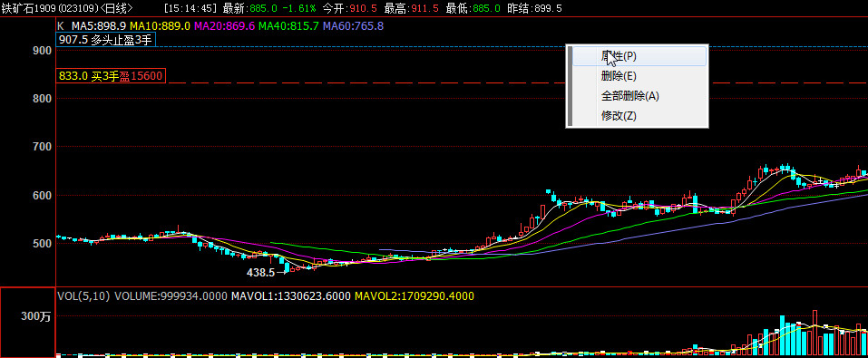The height and width of the screenshot is (358, 868).
Task: Click the MAVOL2 value label
Action: tap(414, 296)
